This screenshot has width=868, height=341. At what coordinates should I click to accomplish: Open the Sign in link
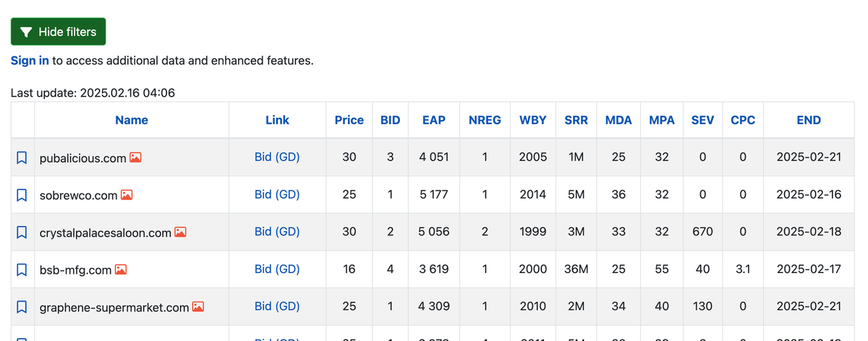coord(30,61)
